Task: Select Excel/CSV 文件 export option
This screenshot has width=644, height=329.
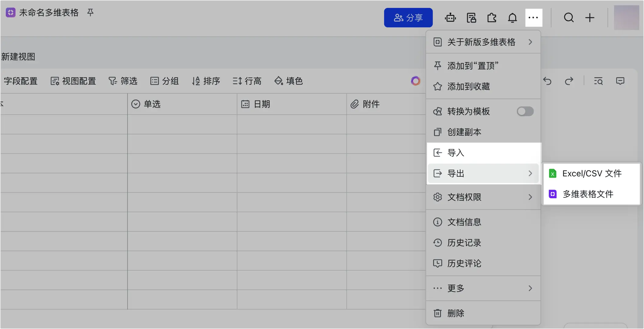Action: coord(591,173)
